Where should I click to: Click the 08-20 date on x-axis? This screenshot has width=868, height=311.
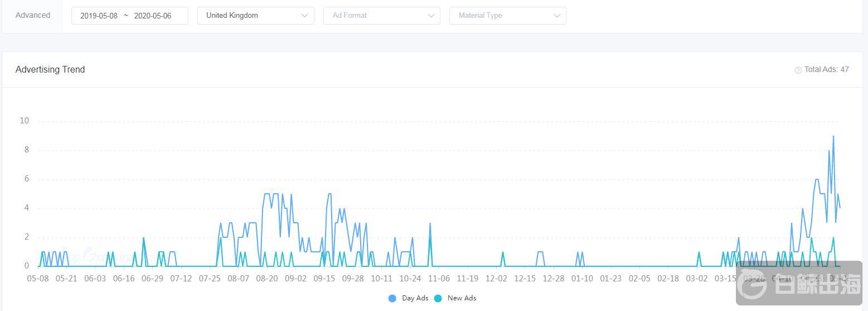(267, 278)
